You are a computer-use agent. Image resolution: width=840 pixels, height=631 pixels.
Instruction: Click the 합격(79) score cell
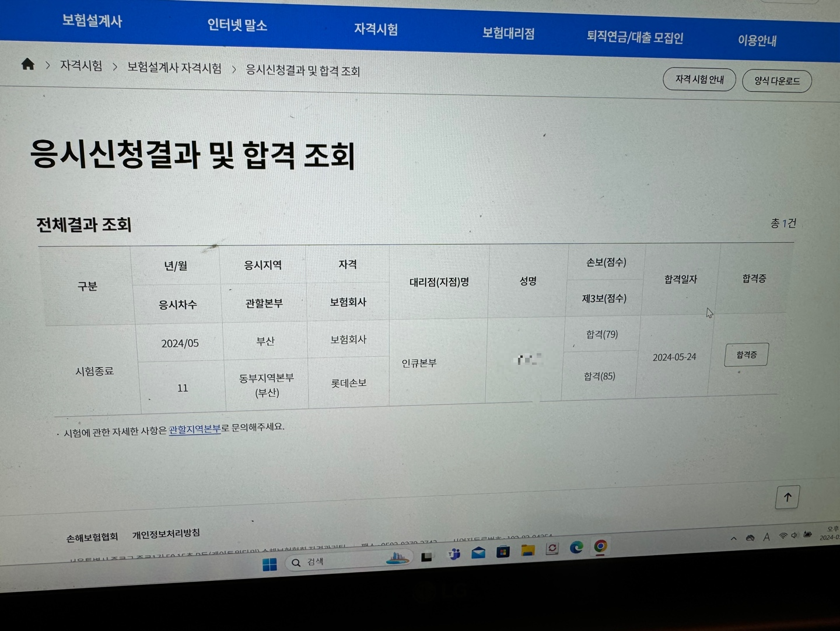point(602,334)
